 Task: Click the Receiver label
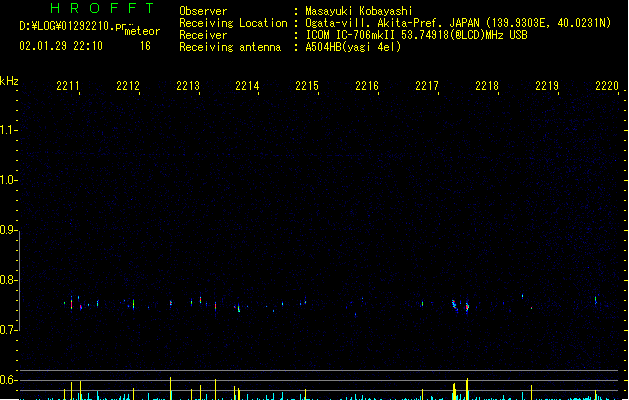[203, 35]
